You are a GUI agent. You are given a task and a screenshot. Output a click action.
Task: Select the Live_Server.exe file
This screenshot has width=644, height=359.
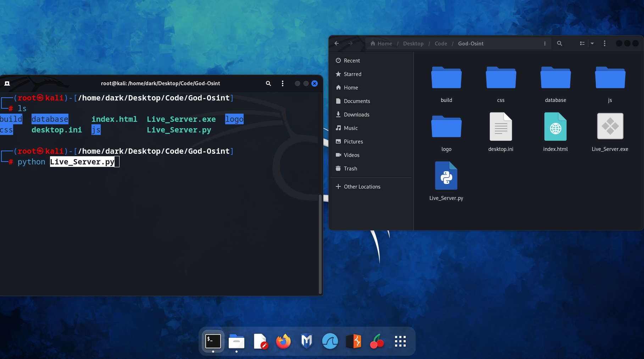610,126
